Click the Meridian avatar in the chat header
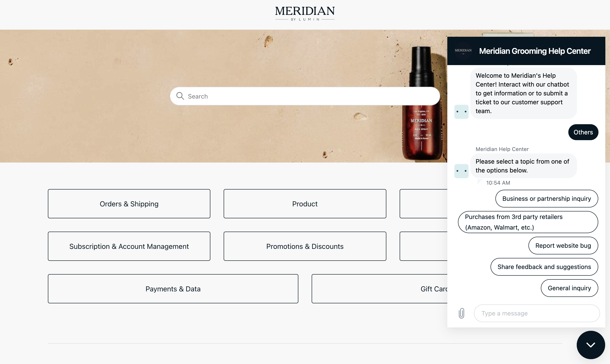Viewport: 610px width, 364px height. 463,51
